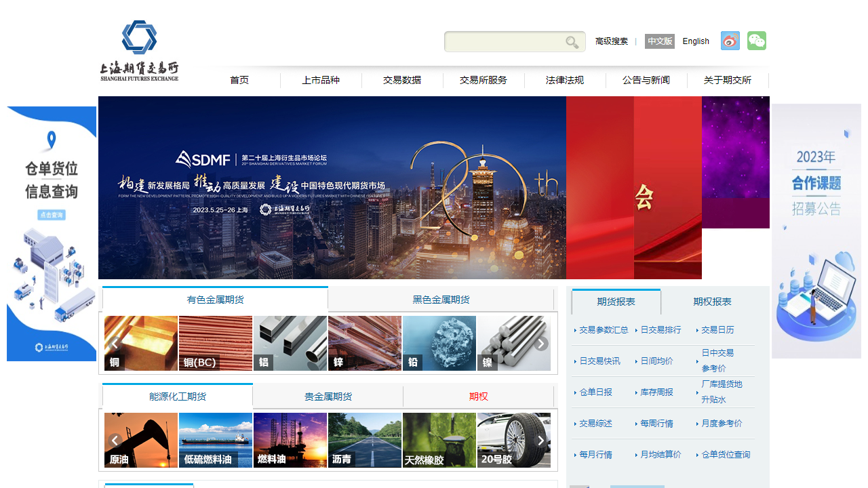
Task: Select the 黑色金属期货 tab
Action: click(x=441, y=299)
